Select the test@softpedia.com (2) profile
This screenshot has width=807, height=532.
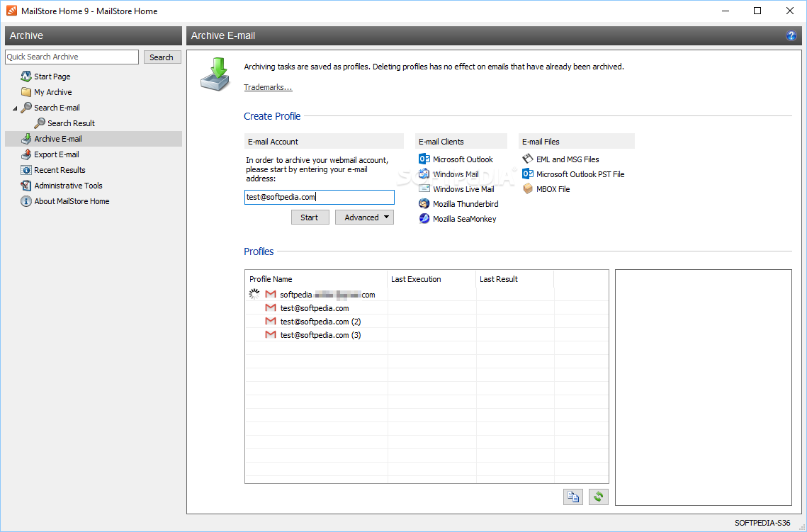click(427, 321)
